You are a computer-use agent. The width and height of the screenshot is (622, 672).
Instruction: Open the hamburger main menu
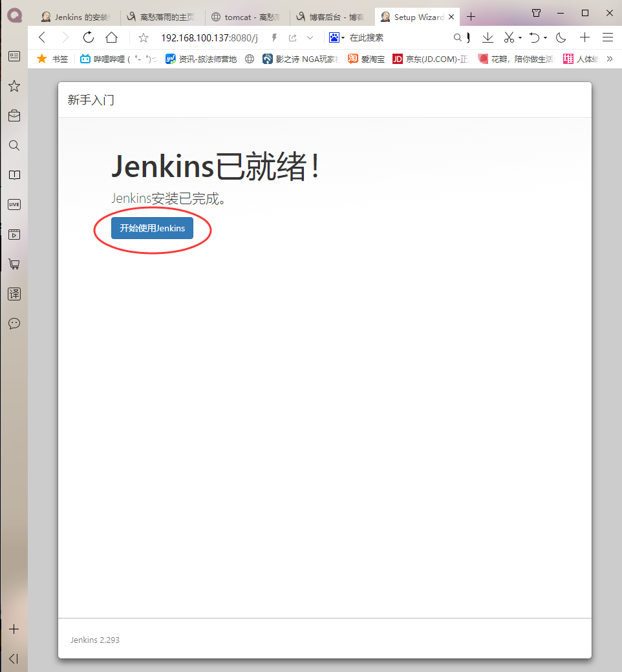point(607,37)
